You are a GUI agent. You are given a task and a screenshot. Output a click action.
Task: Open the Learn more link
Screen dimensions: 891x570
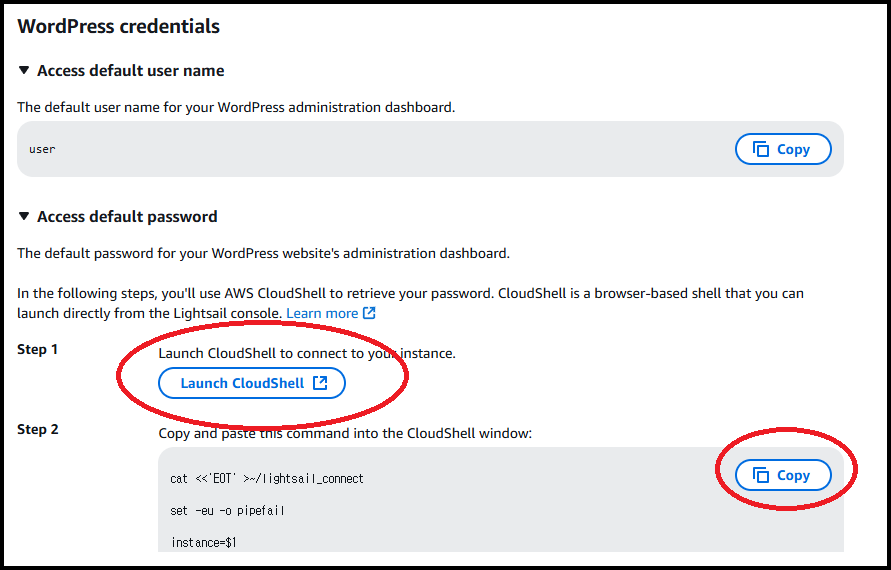click(x=322, y=313)
